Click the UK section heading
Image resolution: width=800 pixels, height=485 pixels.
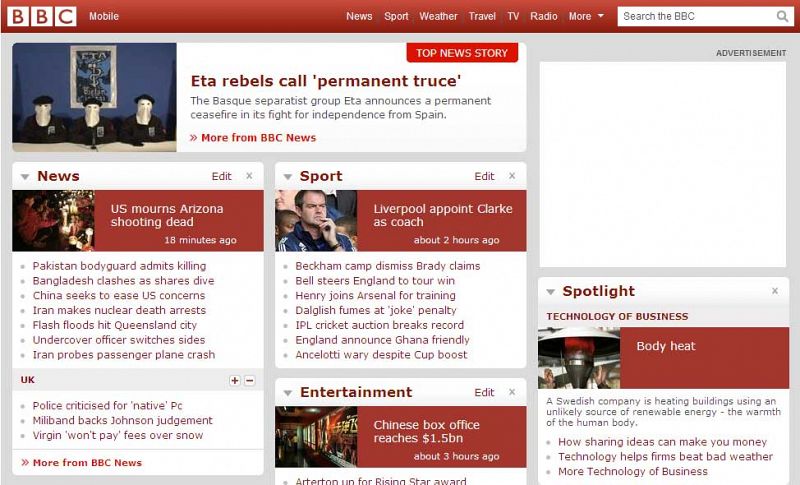point(28,380)
